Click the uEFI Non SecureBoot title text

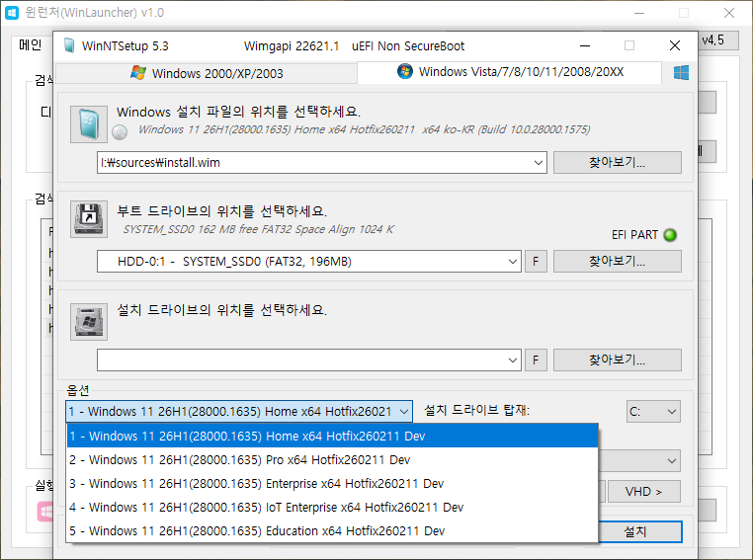click(408, 46)
